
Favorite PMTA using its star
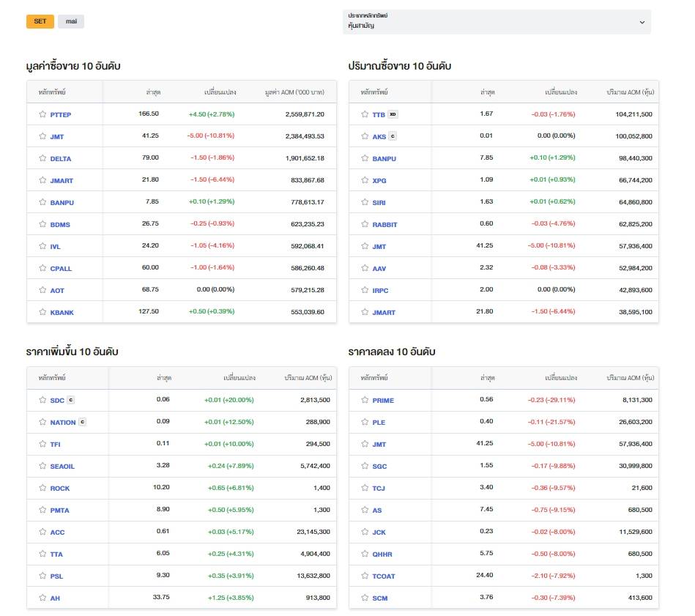tap(42, 510)
